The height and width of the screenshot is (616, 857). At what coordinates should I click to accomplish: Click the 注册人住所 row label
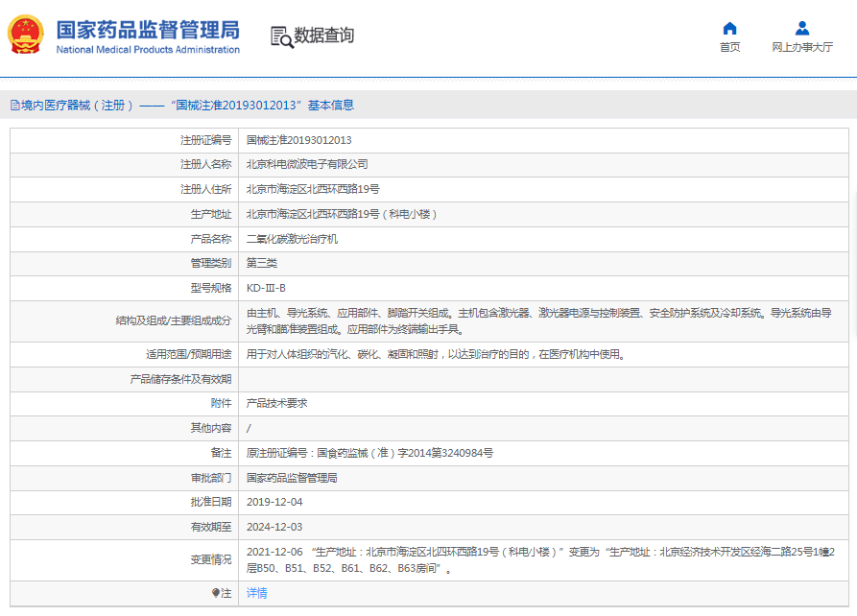pos(206,189)
